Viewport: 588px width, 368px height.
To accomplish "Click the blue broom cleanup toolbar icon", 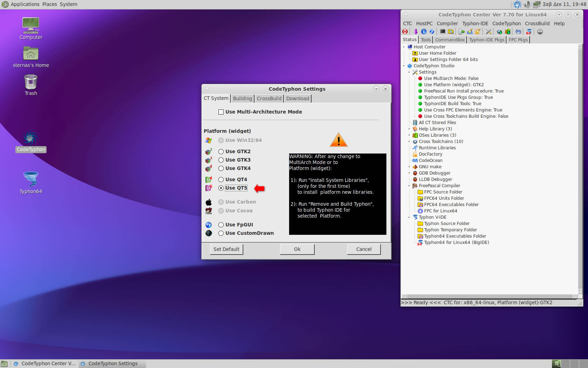I will tap(470, 32).
